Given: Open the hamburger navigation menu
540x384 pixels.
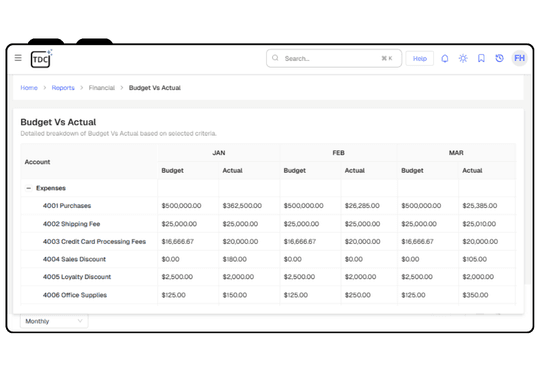Looking at the screenshot, I should 18,58.
